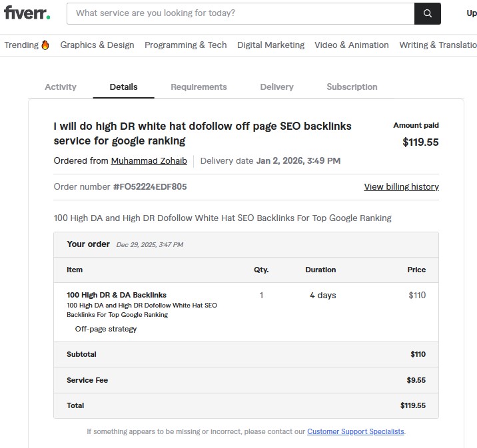Open Graphics & Design category
This screenshot has height=448, width=477.
(97, 45)
